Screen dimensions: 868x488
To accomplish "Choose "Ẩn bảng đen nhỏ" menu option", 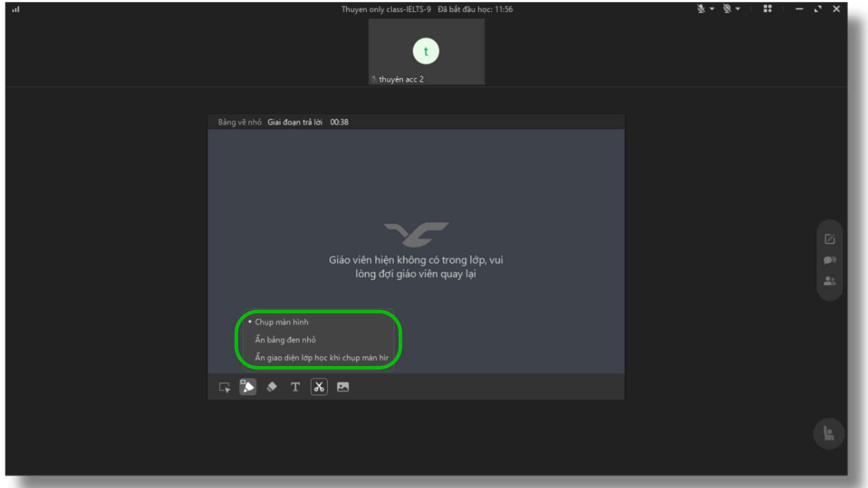I will click(x=285, y=340).
